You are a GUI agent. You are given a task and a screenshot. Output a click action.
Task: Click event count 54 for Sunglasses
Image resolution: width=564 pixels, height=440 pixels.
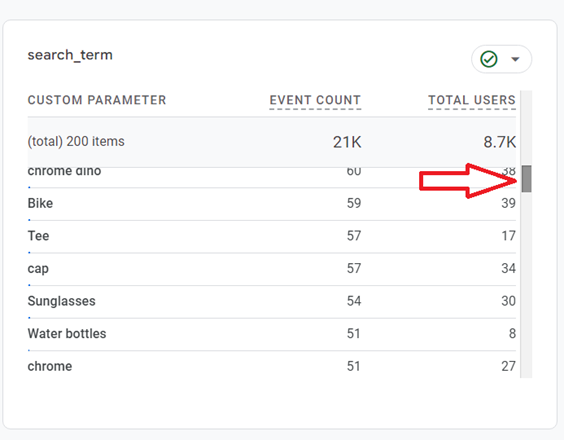354,301
